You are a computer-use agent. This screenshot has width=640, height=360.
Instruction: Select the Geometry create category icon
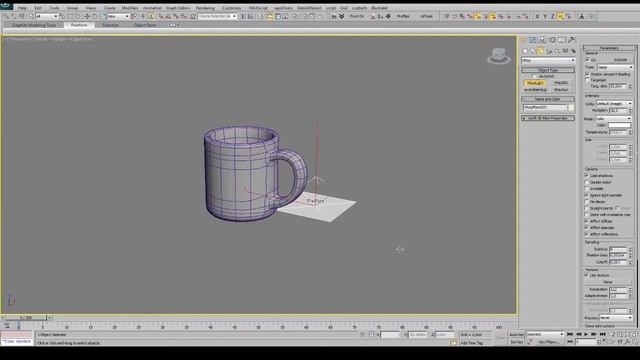point(525,51)
